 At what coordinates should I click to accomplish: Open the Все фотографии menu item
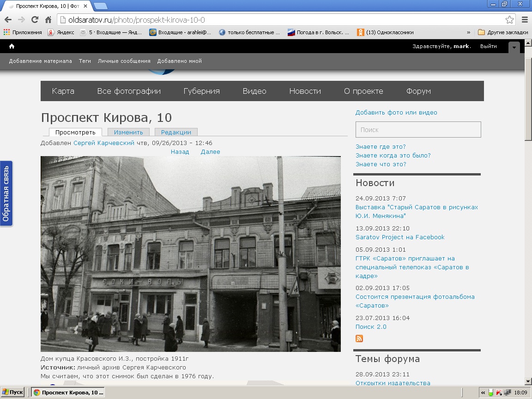click(129, 91)
